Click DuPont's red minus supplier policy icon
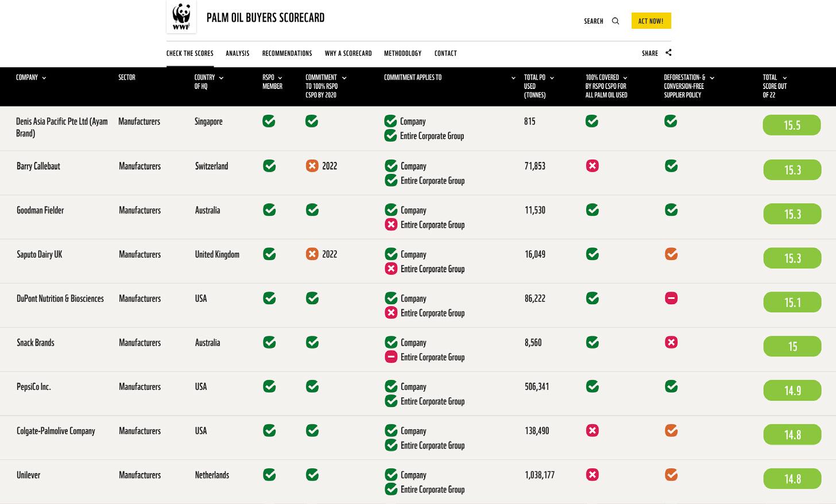This screenshot has width=836, height=504. [671, 298]
